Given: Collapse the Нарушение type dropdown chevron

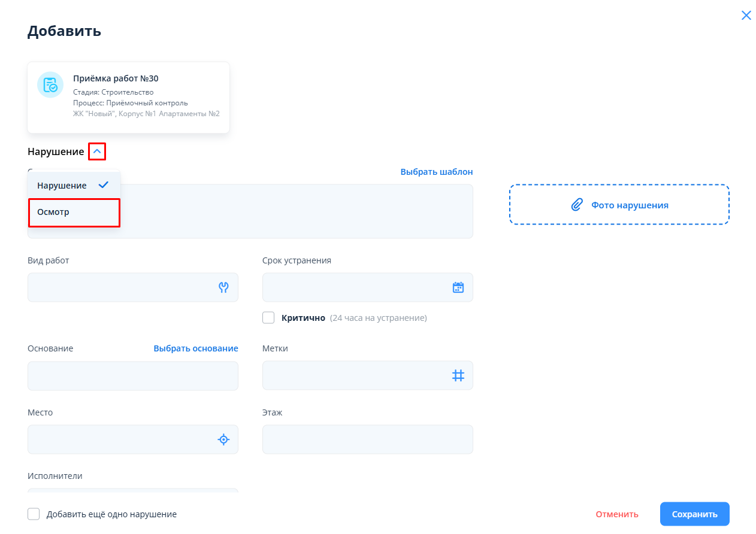Looking at the screenshot, I should (97, 152).
